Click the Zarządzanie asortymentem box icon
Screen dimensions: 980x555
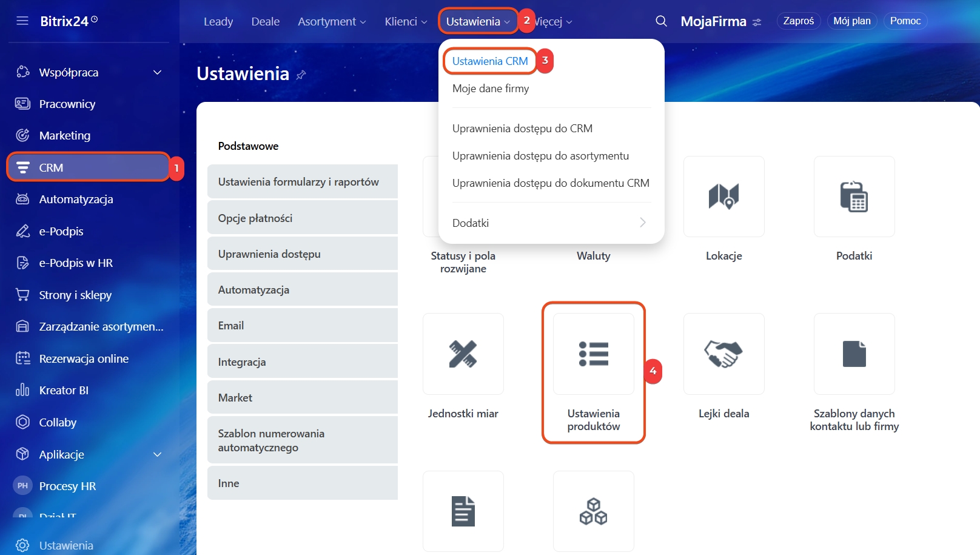point(23,326)
